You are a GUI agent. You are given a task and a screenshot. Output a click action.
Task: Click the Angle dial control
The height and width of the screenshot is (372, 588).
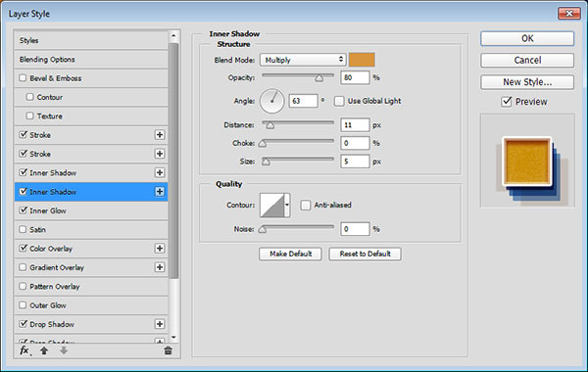(x=272, y=101)
